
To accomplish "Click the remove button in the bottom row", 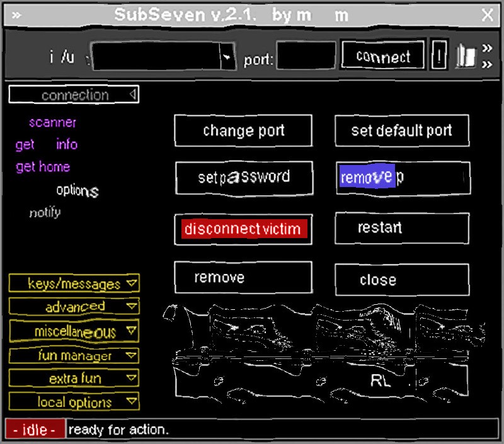I will click(x=243, y=277).
